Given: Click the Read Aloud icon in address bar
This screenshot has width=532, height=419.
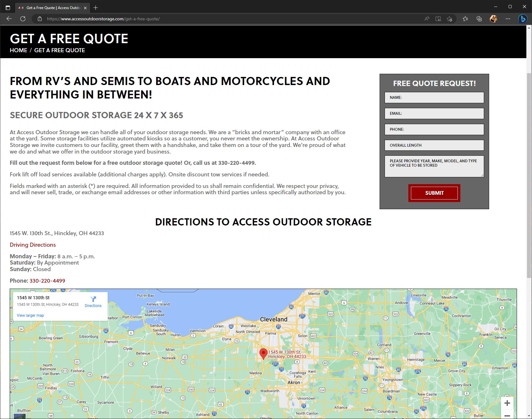Looking at the screenshot, I should point(427,19).
